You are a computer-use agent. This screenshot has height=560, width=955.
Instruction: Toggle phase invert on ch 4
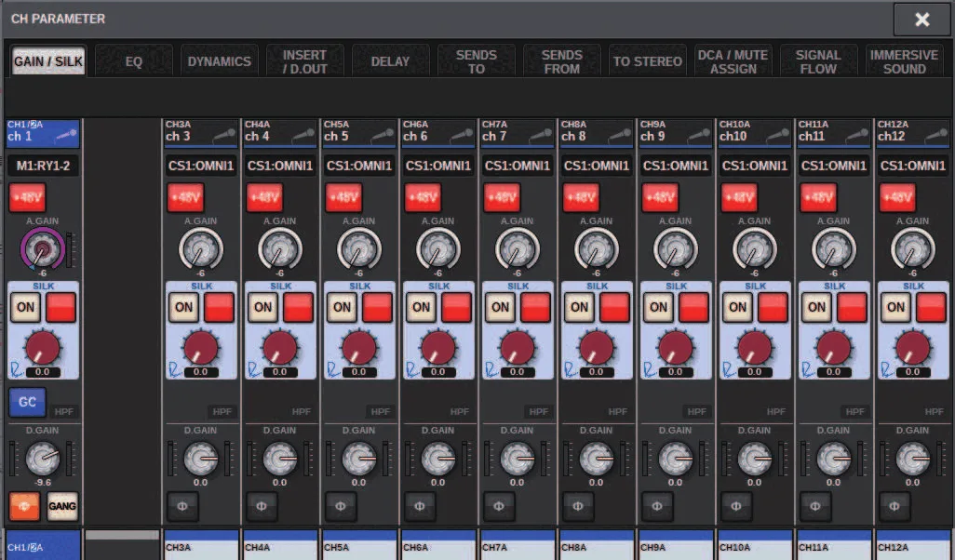pyautogui.click(x=262, y=506)
